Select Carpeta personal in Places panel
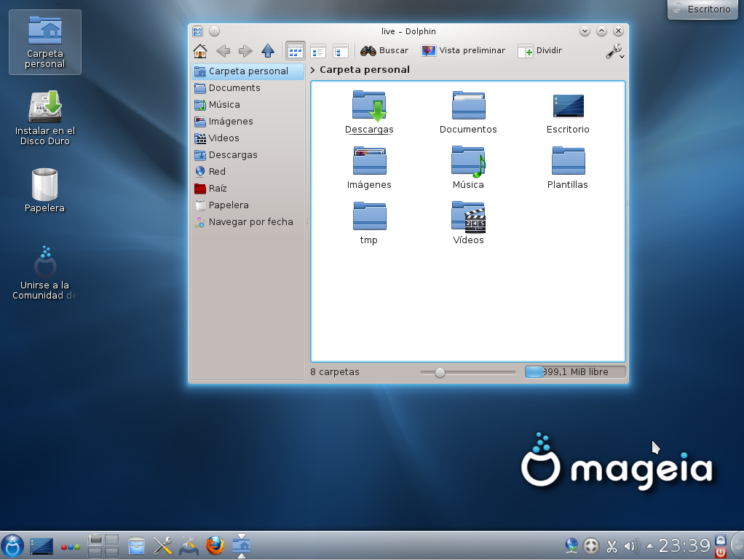 248,71
